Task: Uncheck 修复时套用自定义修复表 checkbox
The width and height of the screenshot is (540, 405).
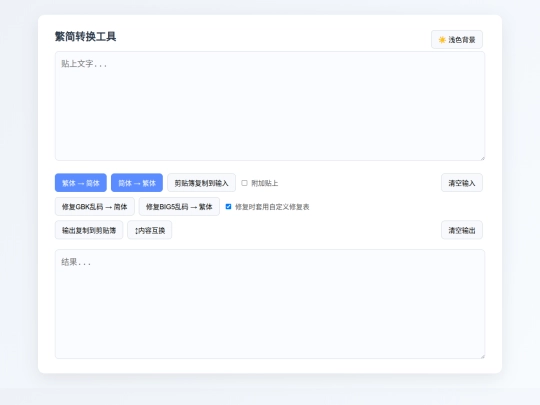Action: tap(228, 207)
